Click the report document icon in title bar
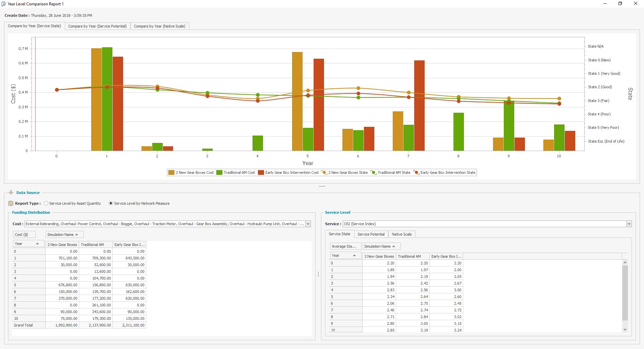644x349 pixels. pyautogui.click(x=4, y=4)
